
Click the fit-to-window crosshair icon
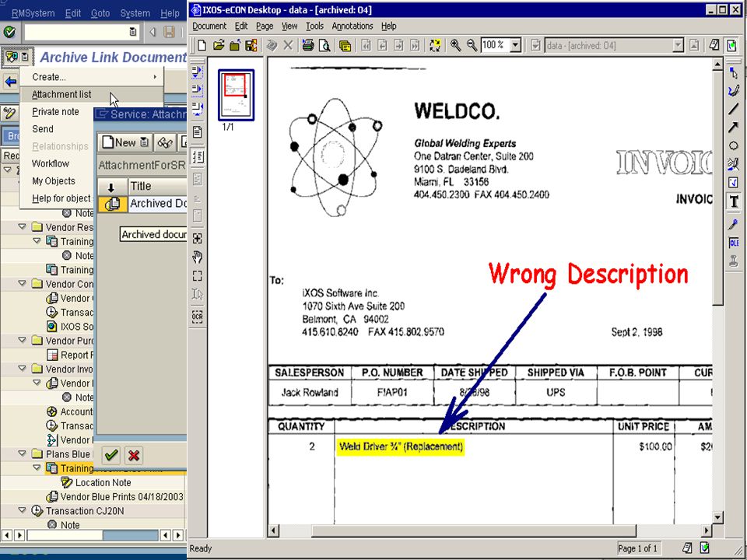[x=197, y=239]
